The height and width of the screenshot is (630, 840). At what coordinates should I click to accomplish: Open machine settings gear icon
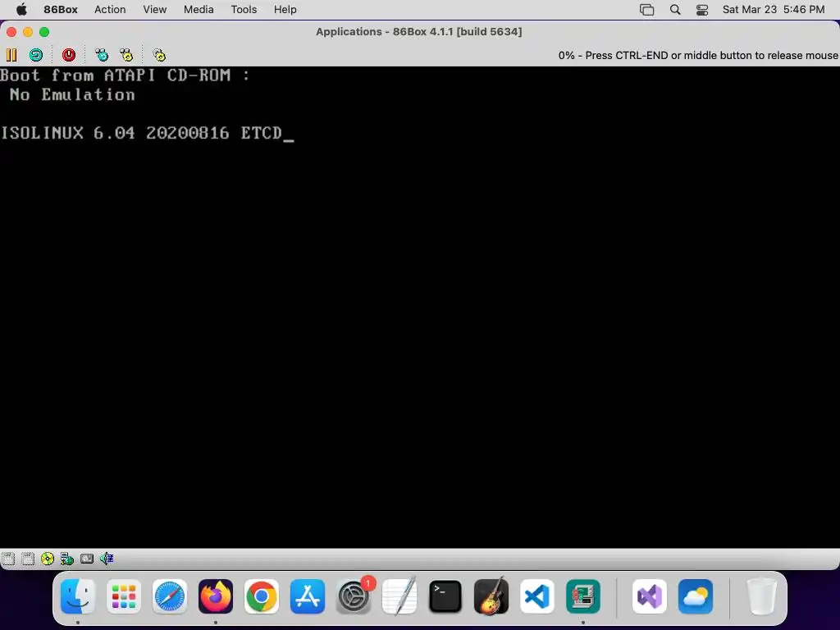click(x=159, y=55)
